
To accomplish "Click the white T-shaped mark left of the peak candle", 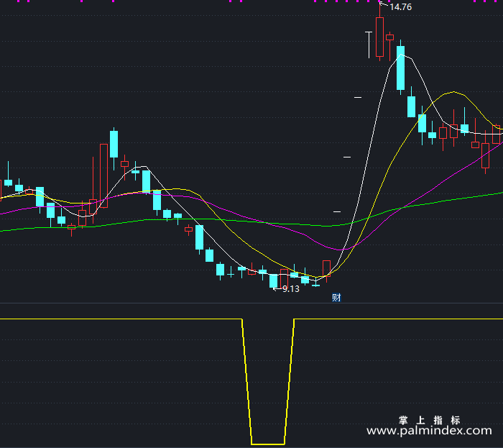I will click(x=369, y=45).
